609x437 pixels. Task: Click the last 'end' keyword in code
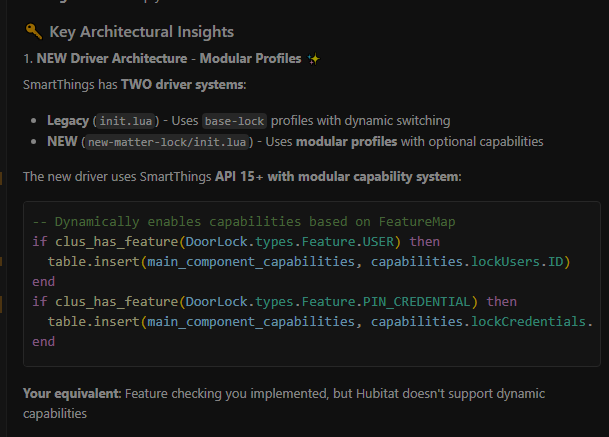44,341
